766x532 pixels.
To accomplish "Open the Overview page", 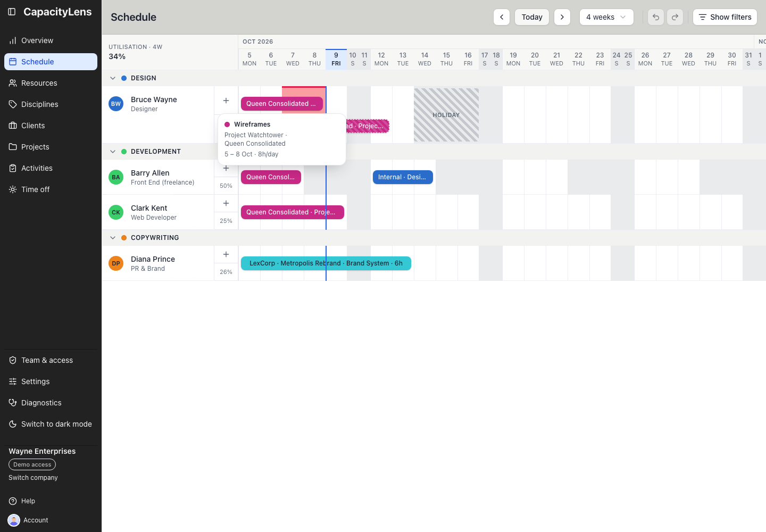I will [x=51, y=40].
